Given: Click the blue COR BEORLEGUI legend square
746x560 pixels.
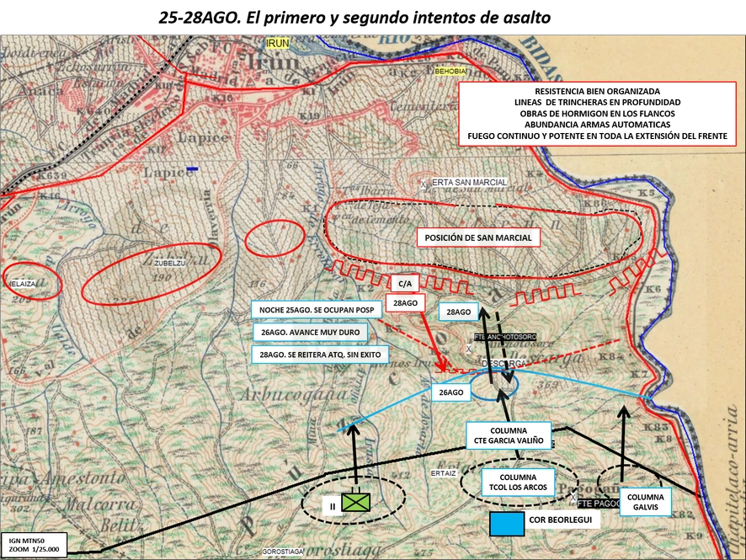Looking at the screenshot, I should point(507,524).
